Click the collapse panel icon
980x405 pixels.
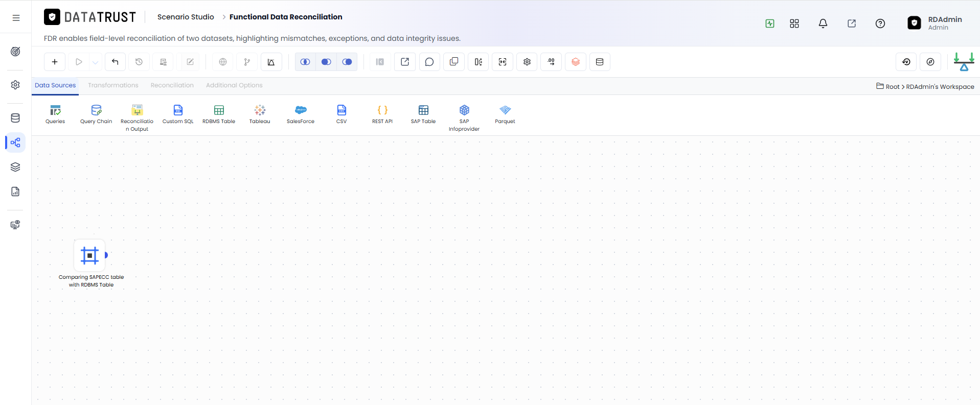[x=380, y=62]
